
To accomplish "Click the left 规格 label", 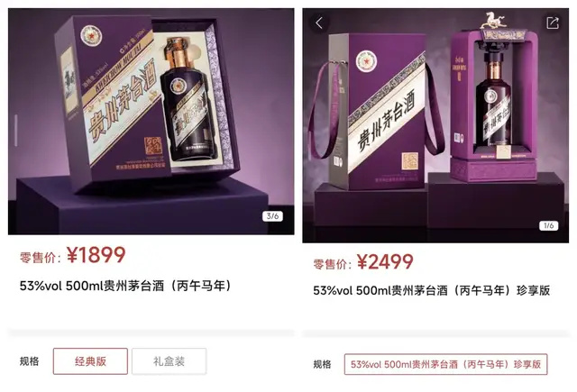I will (30, 361).
